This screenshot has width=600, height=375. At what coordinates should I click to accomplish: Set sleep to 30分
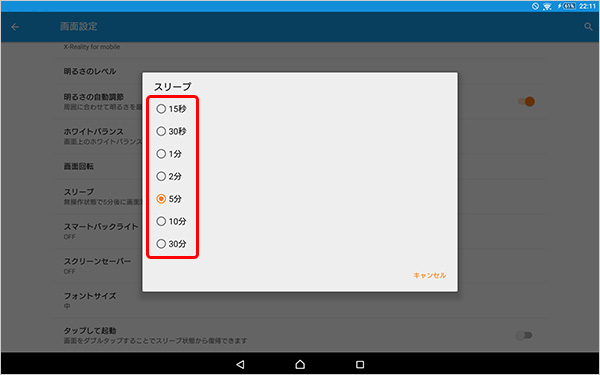(171, 244)
